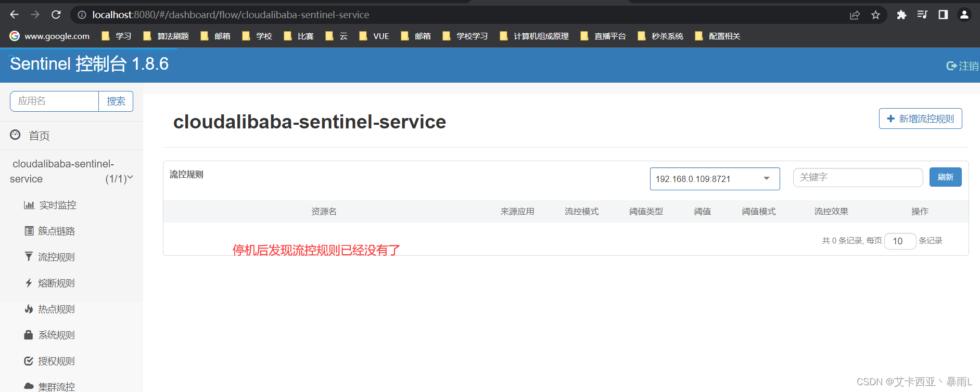
Task: Open the 学校 bookmark folder
Action: pyautogui.click(x=257, y=36)
